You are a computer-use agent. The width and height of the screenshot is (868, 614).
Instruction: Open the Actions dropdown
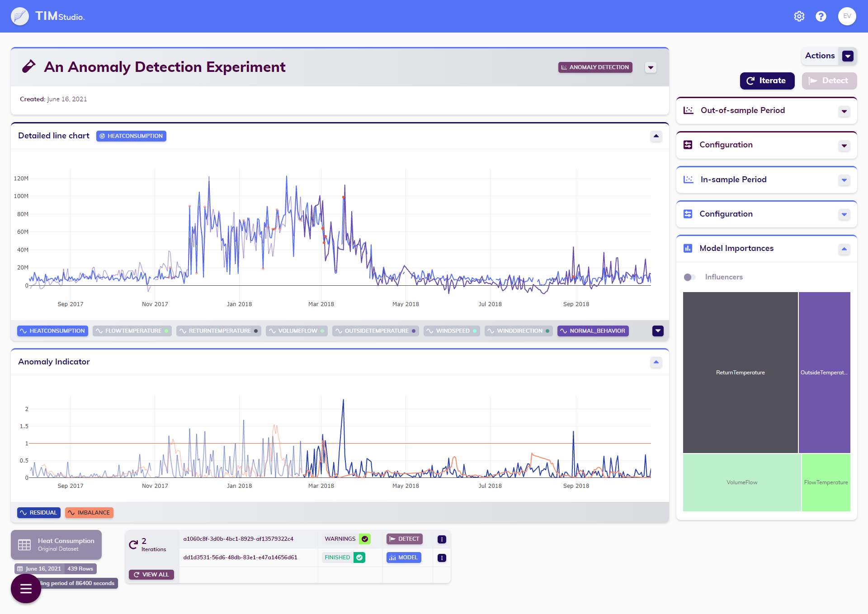click(x=848, y=56)
